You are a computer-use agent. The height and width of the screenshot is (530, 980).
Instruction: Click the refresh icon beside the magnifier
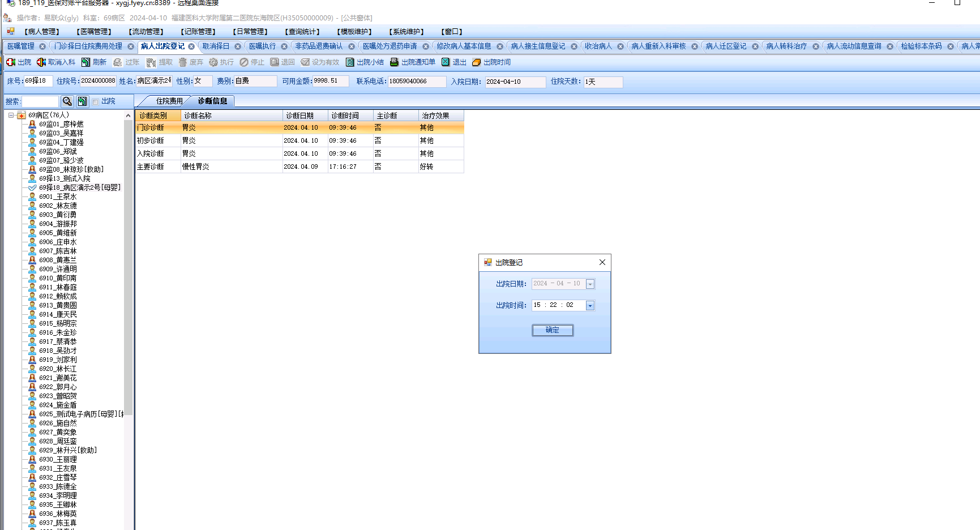83,101
